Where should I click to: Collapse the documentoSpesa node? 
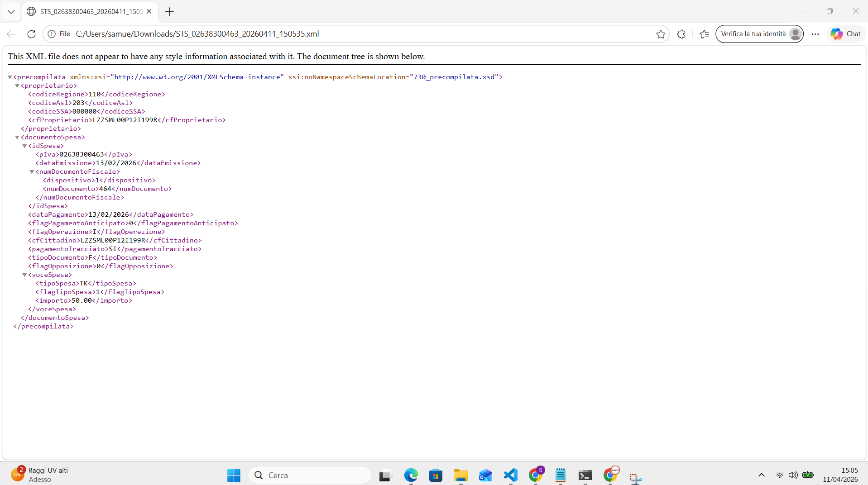pos(17,138)
